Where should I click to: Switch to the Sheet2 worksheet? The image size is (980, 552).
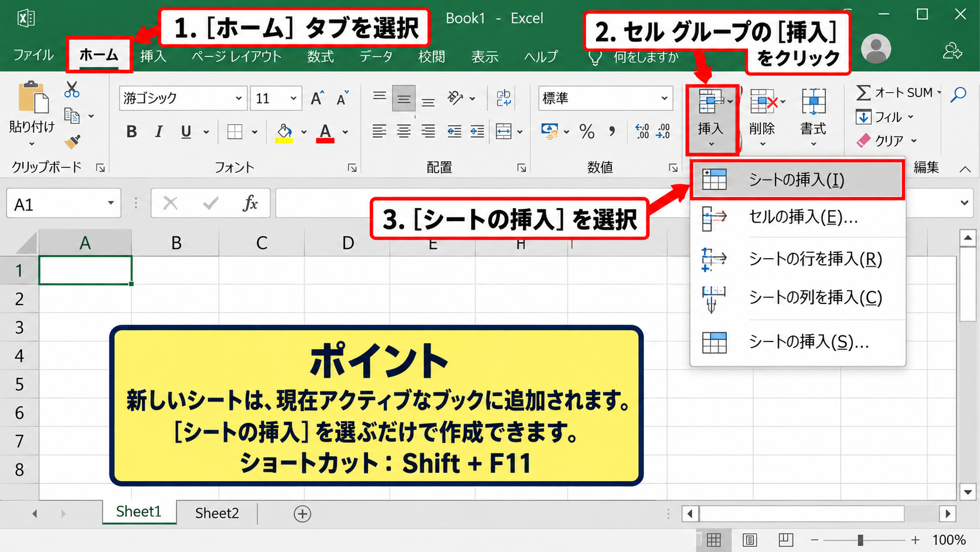[217, 513]
